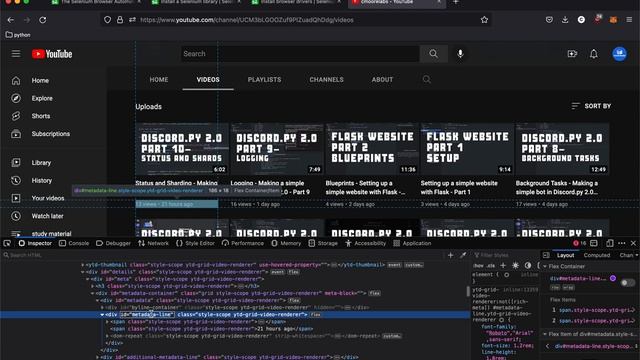Image resolution: width=640 pixels, height=360 pixels.
Task: Open Flask Website Part 2 Blueprints thumbnail
Action: [372, 149]
